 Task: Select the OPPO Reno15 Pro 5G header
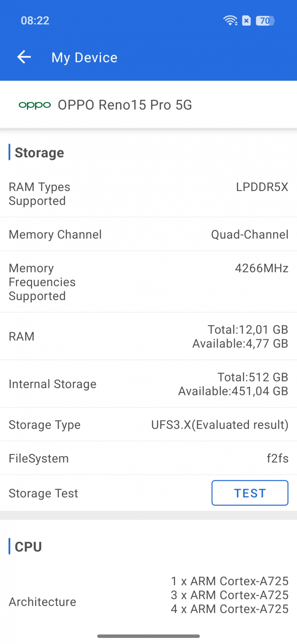pos(124,105)
